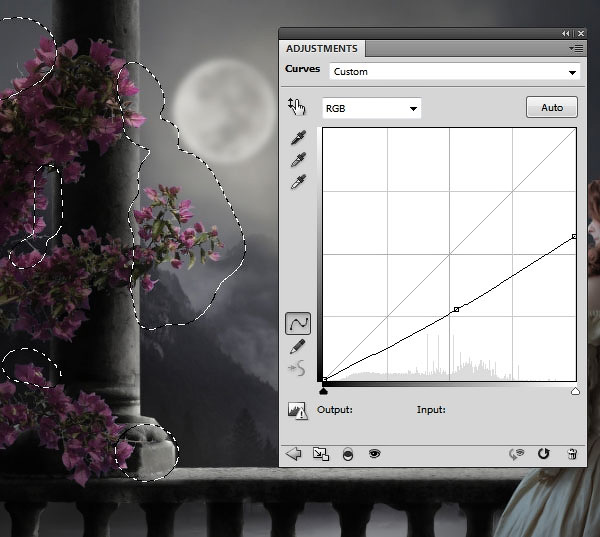
Task: Delete this adjustment layer trash icon
Action: click(572, 454)
